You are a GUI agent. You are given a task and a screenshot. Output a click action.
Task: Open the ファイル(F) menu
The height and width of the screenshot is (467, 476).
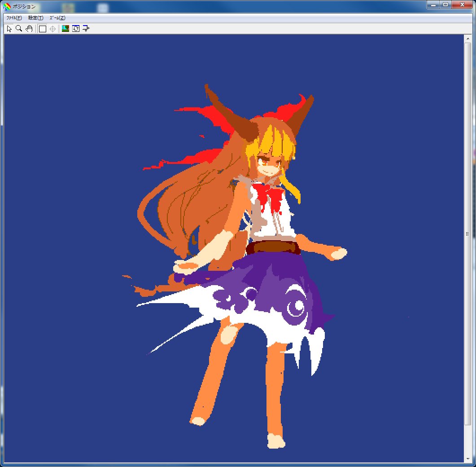[x=14, y=18]
